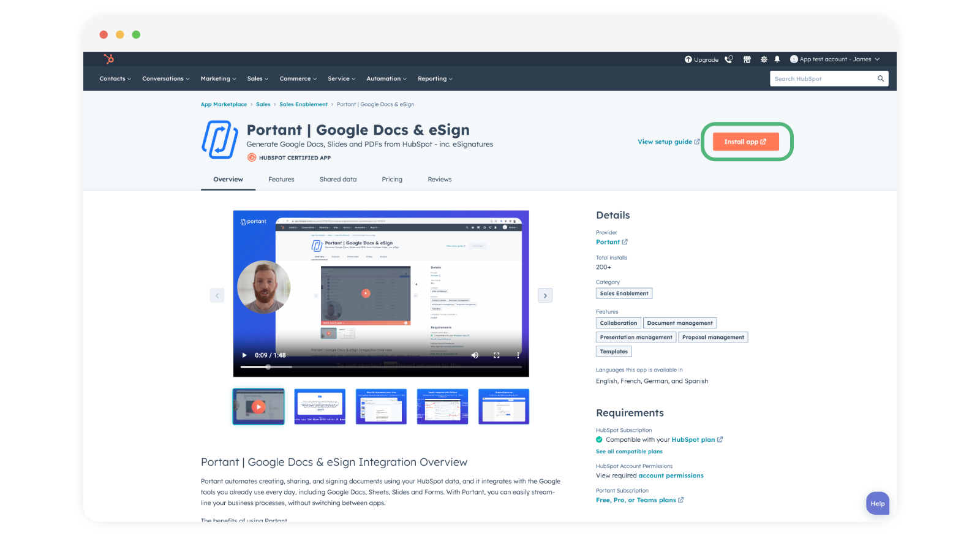
Task: Switch to the Pricing tab
Action: click(392, 180)
